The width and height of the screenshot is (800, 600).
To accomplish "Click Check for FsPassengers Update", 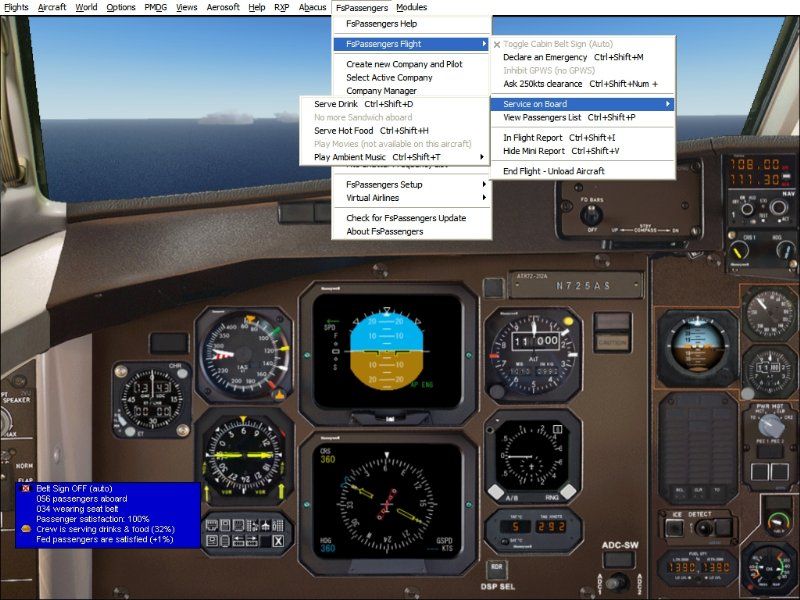I will (412, 218).
